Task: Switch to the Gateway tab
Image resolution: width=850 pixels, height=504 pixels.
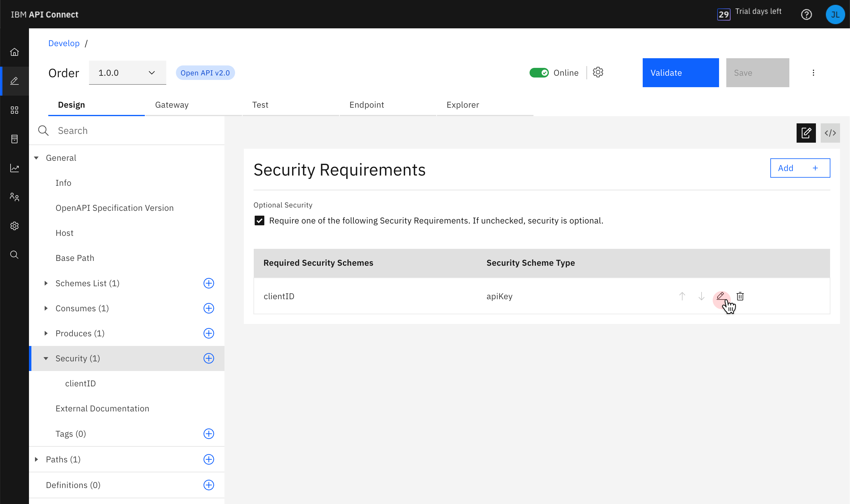Action: tap(172, 104)
